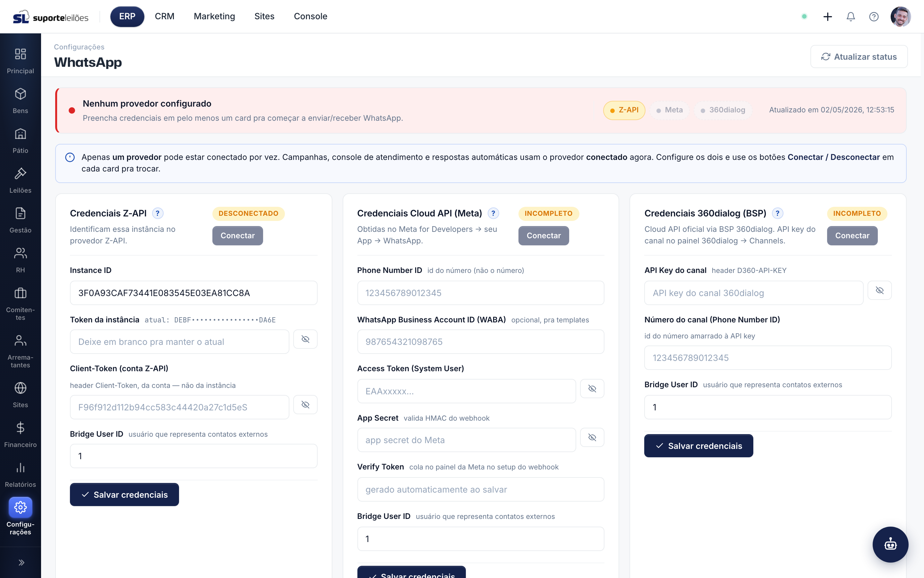Click the plus icon in top bar
The width and height of the screenshot is (924, 578).
(827, 16)
